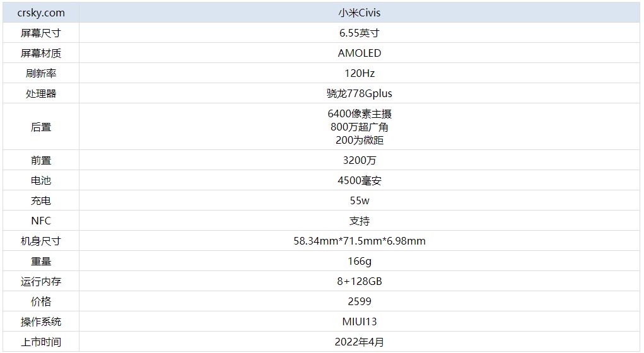This screenshot has height=353, width=644.
Task: Select the 800万超广角 text line
Action: 360,127
